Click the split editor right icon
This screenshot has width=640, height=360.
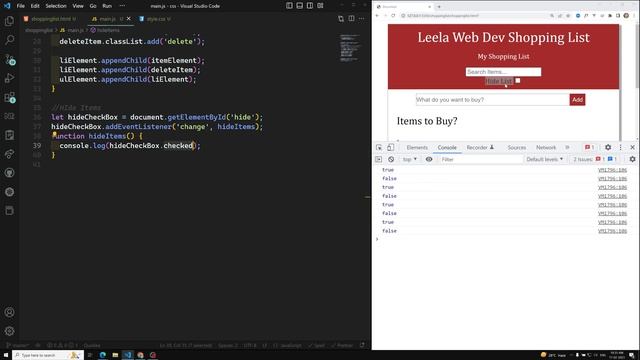[x=351, y=18]
